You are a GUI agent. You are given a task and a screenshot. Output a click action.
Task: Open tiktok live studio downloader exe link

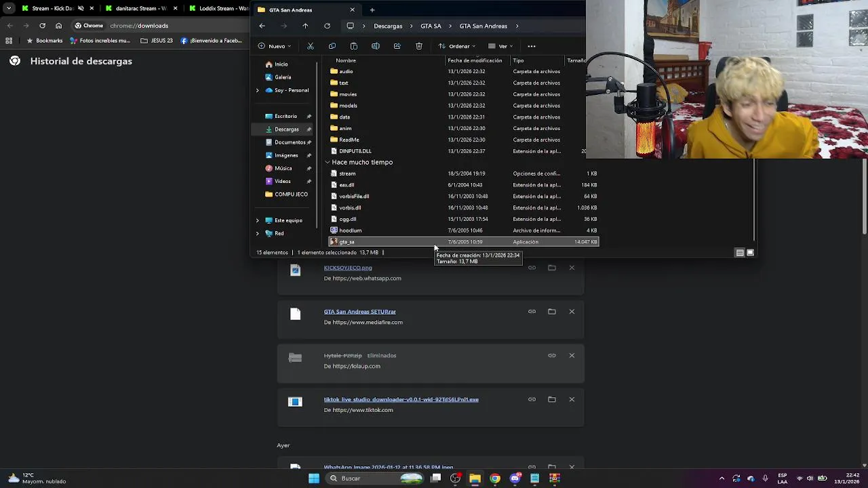(401, 399)
